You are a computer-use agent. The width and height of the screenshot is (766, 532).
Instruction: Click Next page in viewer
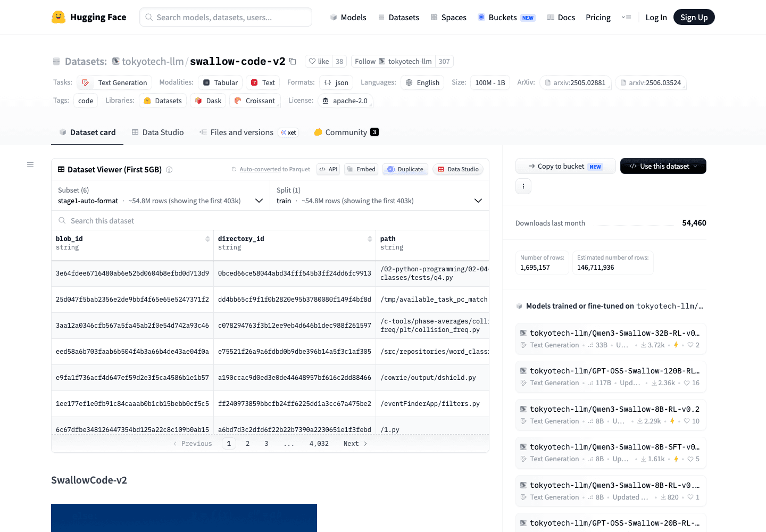click(x=355, y=443)
